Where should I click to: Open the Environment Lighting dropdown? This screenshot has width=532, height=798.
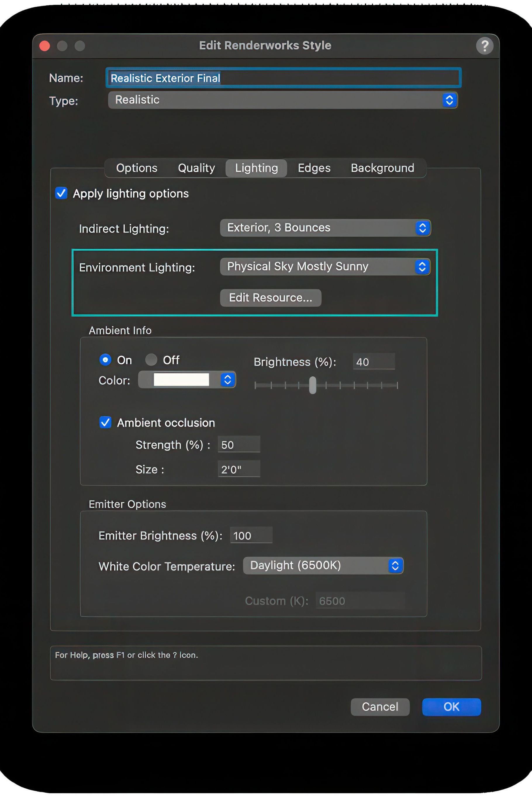[x=325, y=266]
